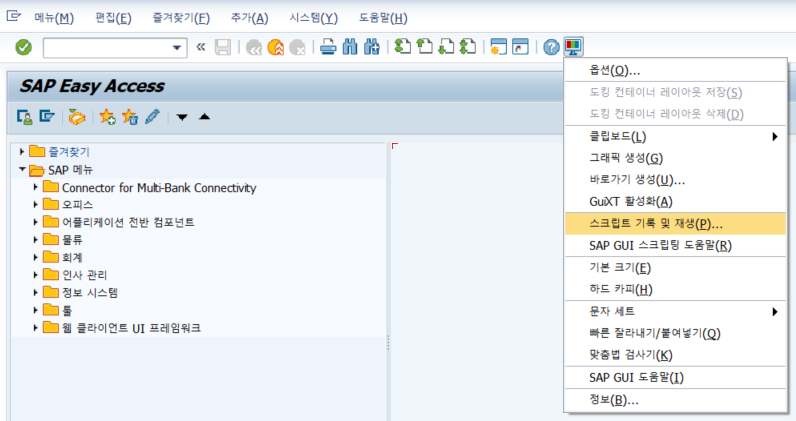Image resolution: width=796 pixels, height=421 pixels.
Task: Click the SAP Menu icon in Easy Access toolbar
Action: [x=47, y=117]
